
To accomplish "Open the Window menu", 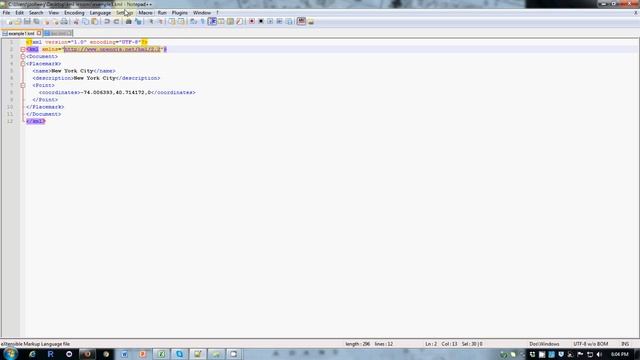I will (202, 13).
